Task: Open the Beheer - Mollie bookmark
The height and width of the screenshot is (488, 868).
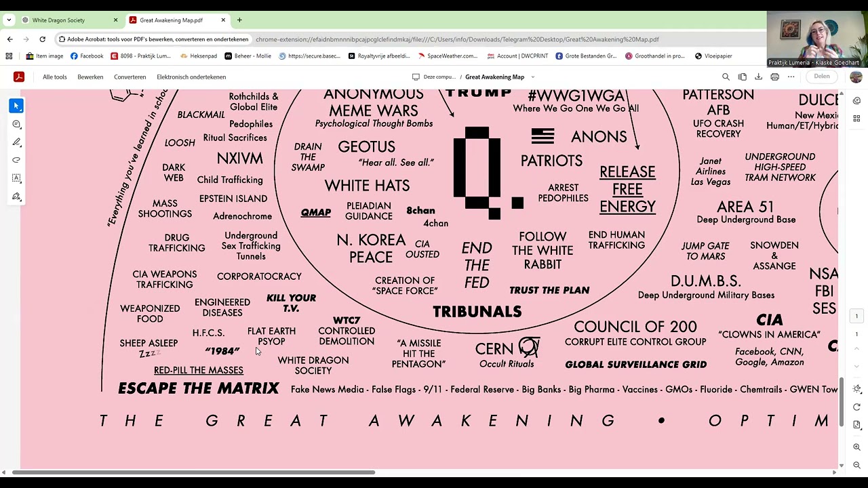Action: point(248,56)
